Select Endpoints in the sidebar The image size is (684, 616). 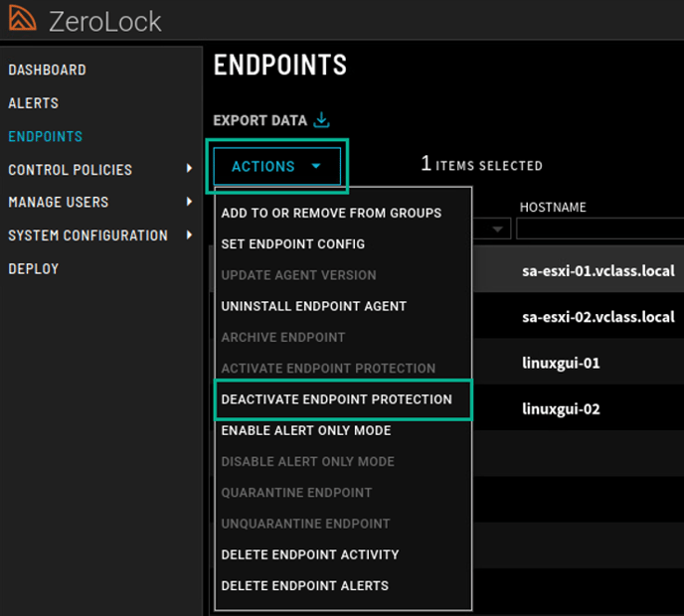point(46,136)
